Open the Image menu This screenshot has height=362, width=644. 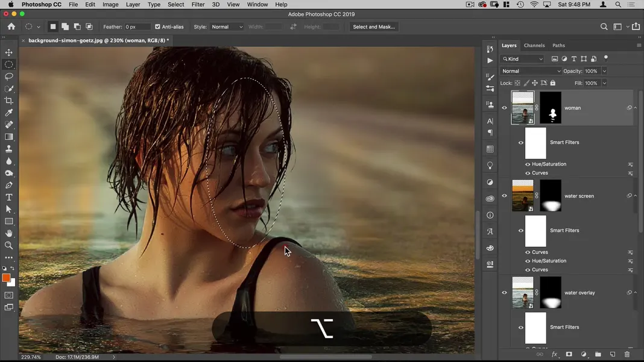click(110, 4)
